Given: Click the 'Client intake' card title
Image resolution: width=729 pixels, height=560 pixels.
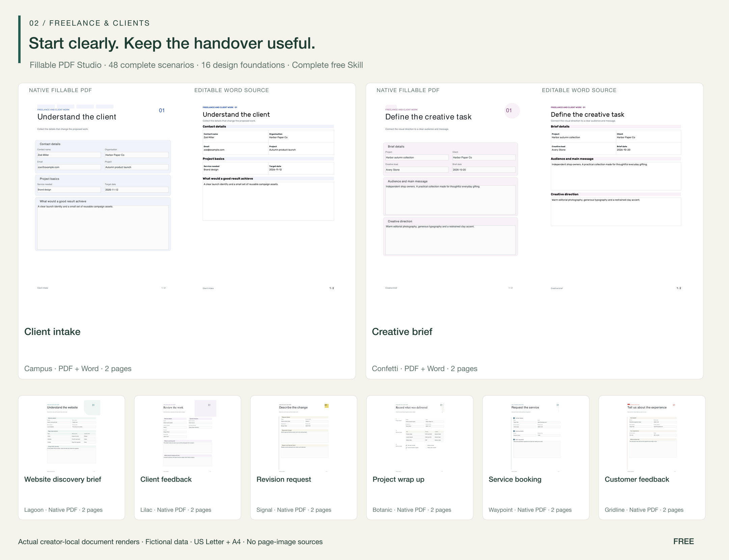Looking at the screenshot, I should [x=52, y=332].
